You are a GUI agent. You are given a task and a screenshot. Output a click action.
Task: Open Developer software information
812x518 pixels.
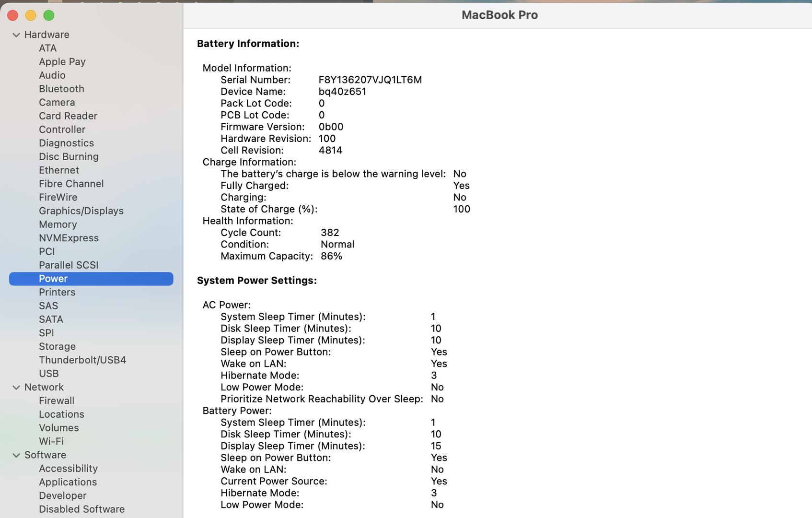click(62, 495)
